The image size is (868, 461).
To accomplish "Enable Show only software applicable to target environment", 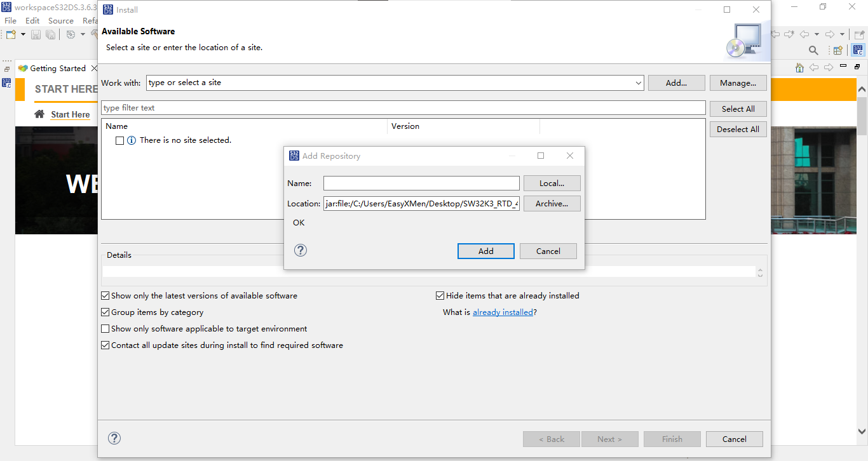I will [105, 328].
